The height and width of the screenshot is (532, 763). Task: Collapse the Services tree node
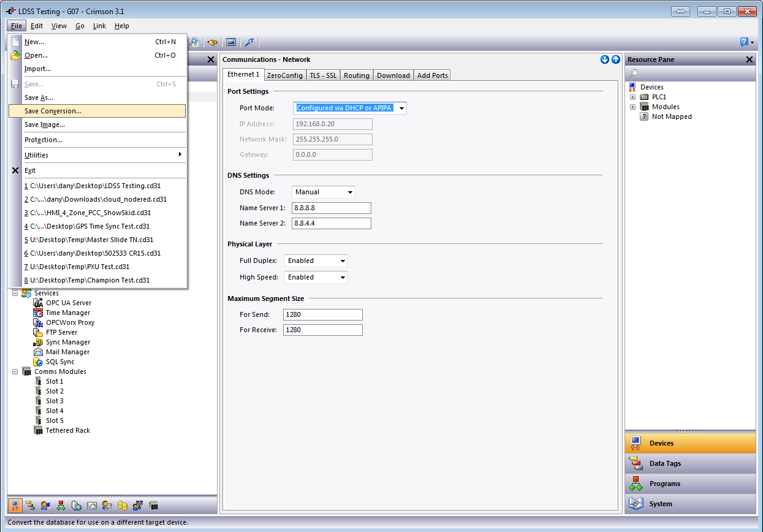(x=15, y=293)
